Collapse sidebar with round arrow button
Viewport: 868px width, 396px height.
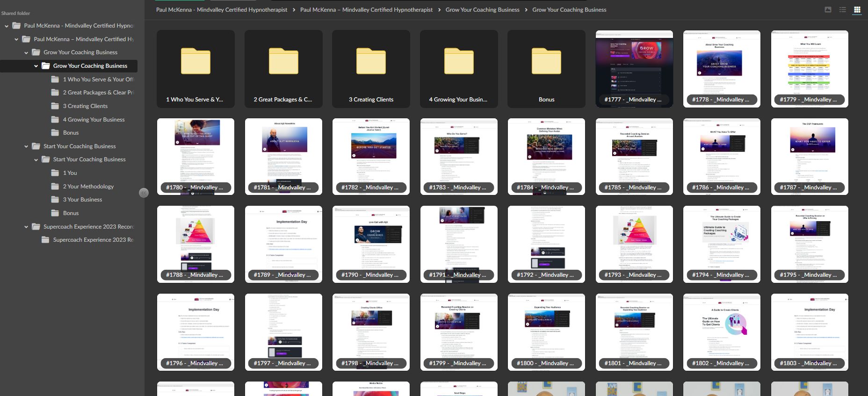144,193
